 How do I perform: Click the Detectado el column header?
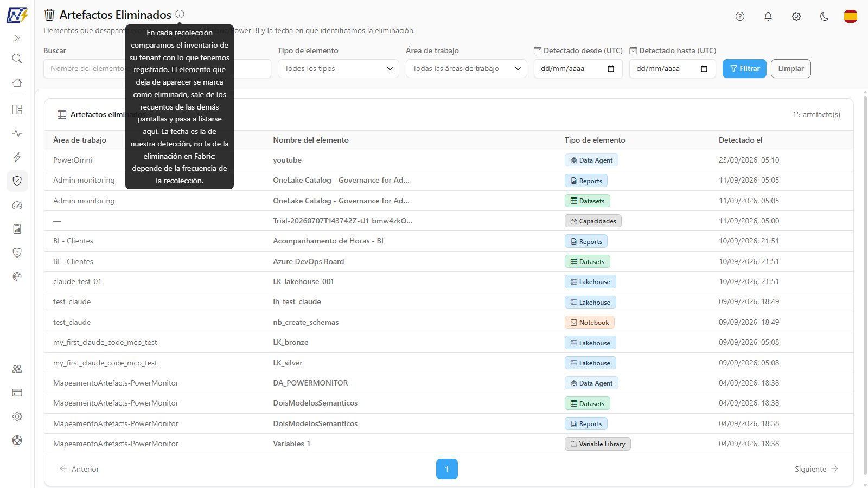click(x=741, y=140)
